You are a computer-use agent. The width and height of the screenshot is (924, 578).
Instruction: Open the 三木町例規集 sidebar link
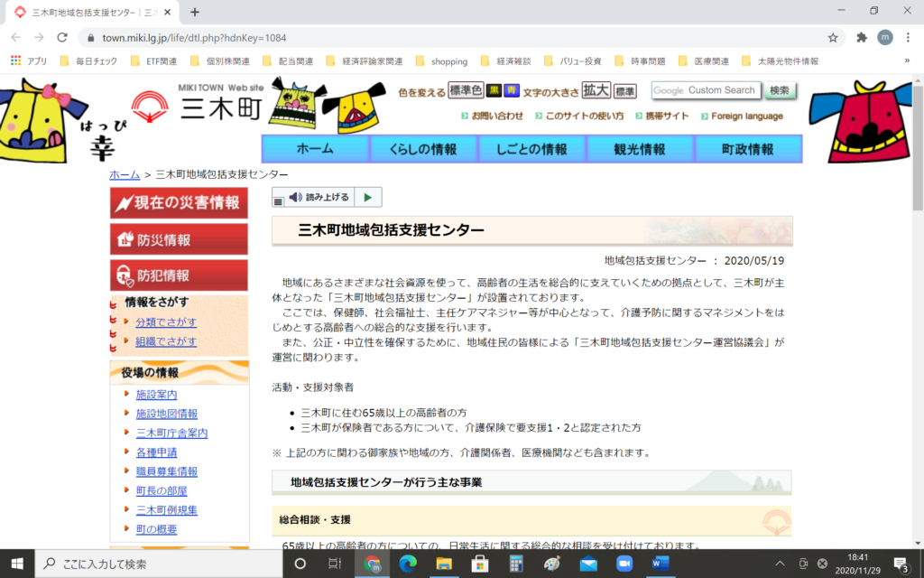tap(167, 509)
